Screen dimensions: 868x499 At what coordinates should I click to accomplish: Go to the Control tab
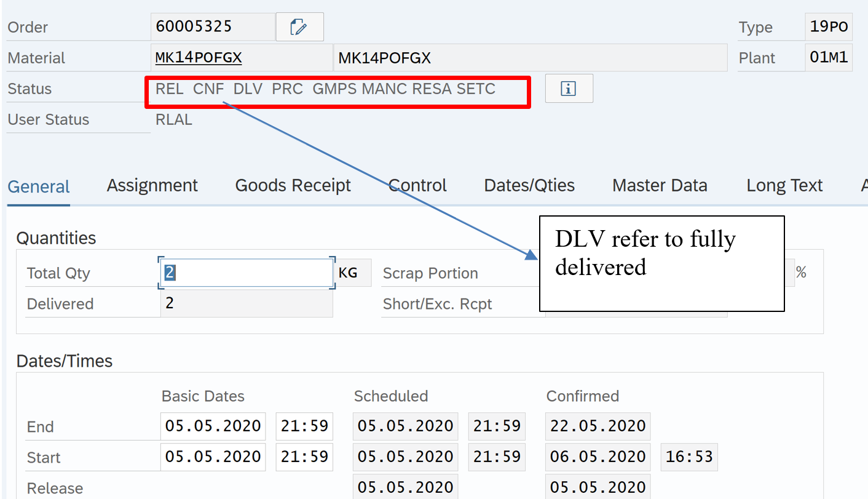(417, 186)
